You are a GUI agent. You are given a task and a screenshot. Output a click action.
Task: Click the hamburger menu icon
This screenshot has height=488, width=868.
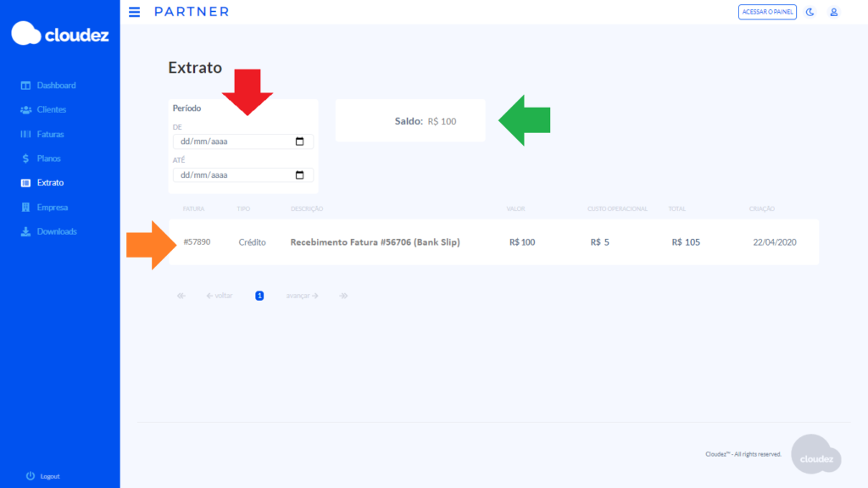(x=134, y=12)
